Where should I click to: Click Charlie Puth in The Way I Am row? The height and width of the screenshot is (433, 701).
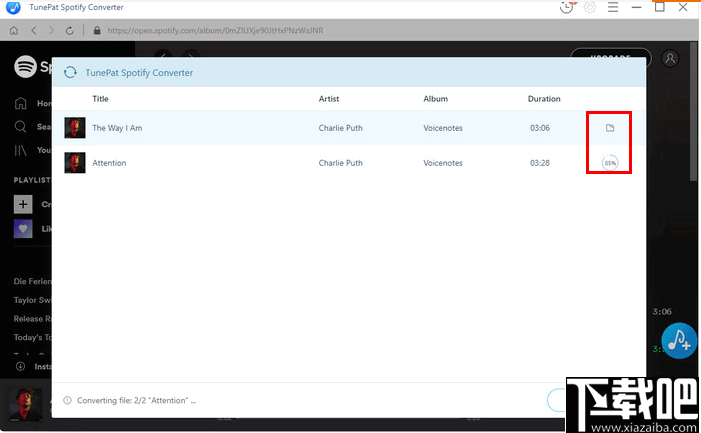coord(341,128)
